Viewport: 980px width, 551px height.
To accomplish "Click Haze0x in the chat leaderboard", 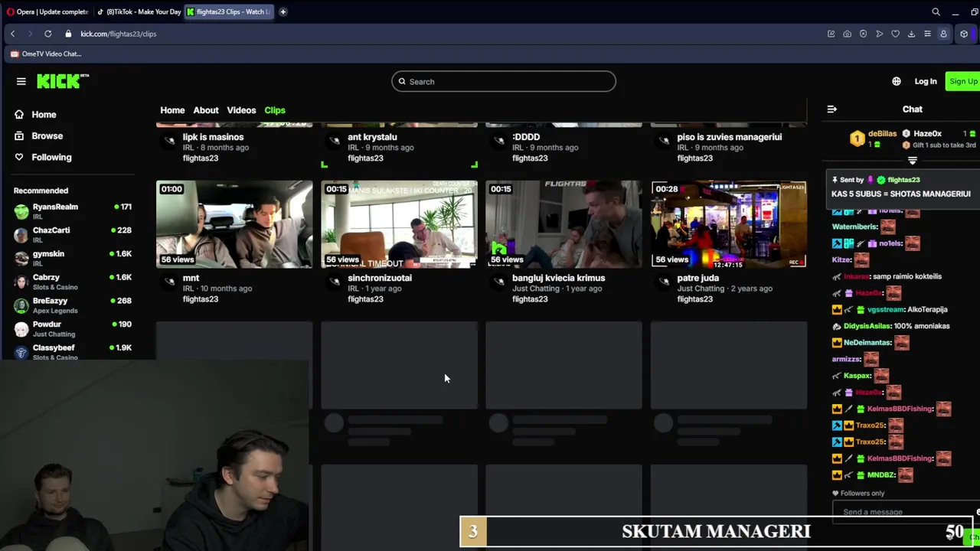I will [x=927, y=133].
